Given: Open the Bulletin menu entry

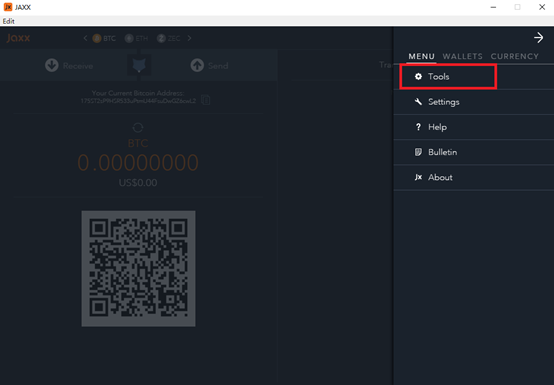Looking at the screenshot, I should (474, 152).
